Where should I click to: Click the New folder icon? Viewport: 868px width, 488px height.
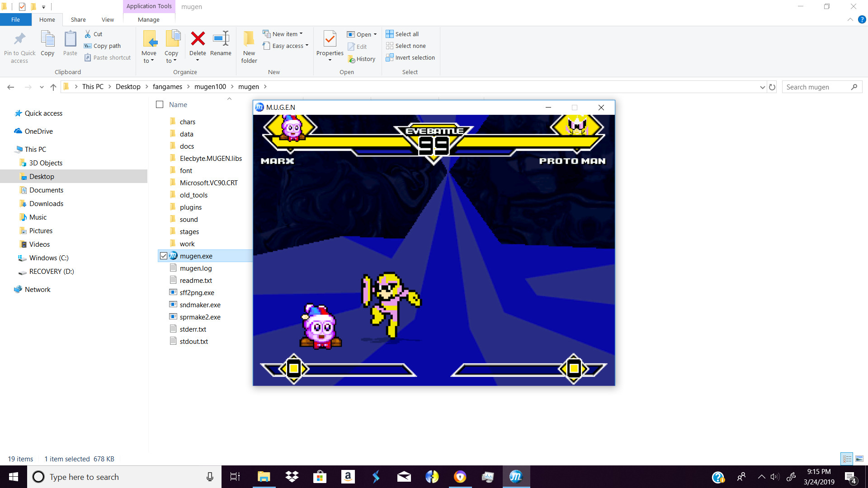pyautogui.click(x=249, y=39)
